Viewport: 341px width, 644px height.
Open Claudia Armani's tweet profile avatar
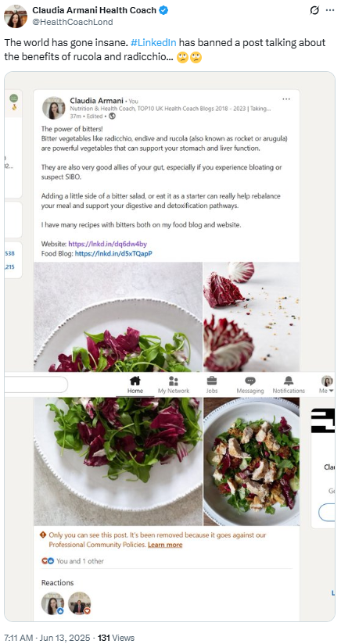[16, 16]
